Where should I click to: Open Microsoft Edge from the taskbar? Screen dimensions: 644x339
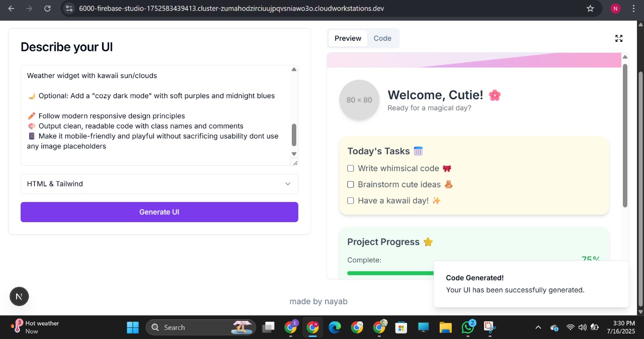coord(335,327)
